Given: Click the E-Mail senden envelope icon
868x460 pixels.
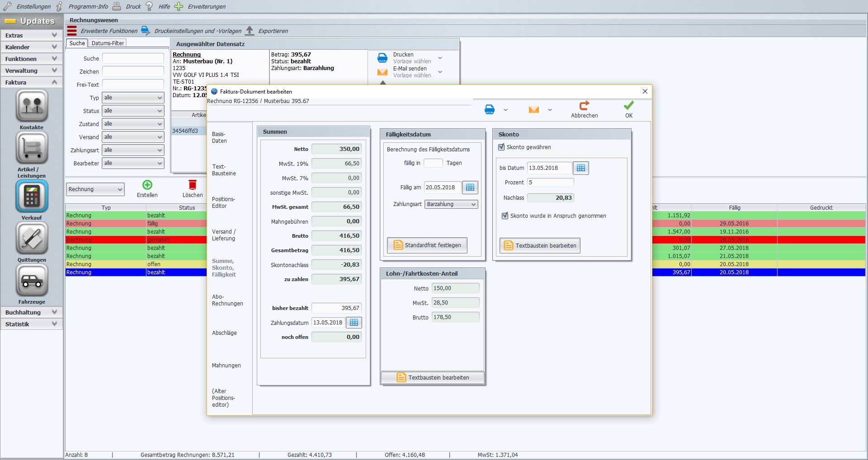Looking at the screenshot, I should pyautogui.click(x=382, y=72).
